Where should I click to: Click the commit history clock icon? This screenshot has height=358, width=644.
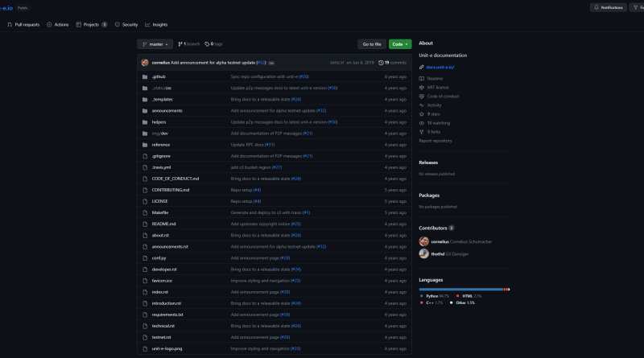coord(381,63)
